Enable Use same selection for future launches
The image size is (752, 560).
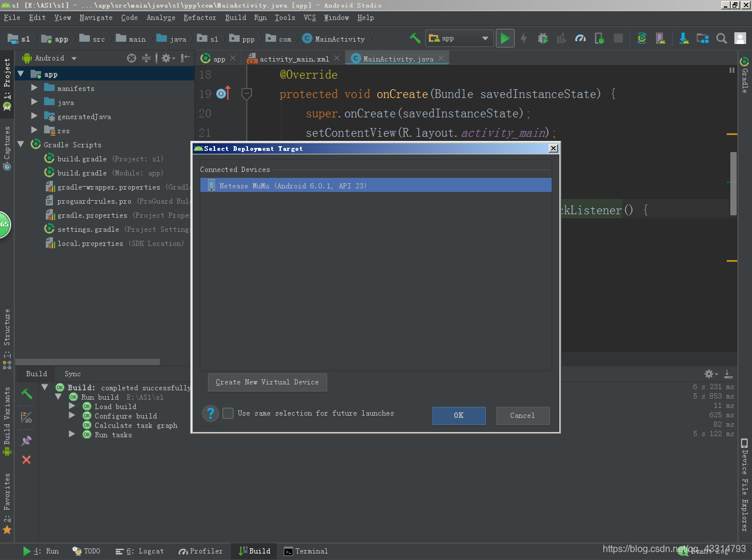pyautogui.click(x=228, y=413)
